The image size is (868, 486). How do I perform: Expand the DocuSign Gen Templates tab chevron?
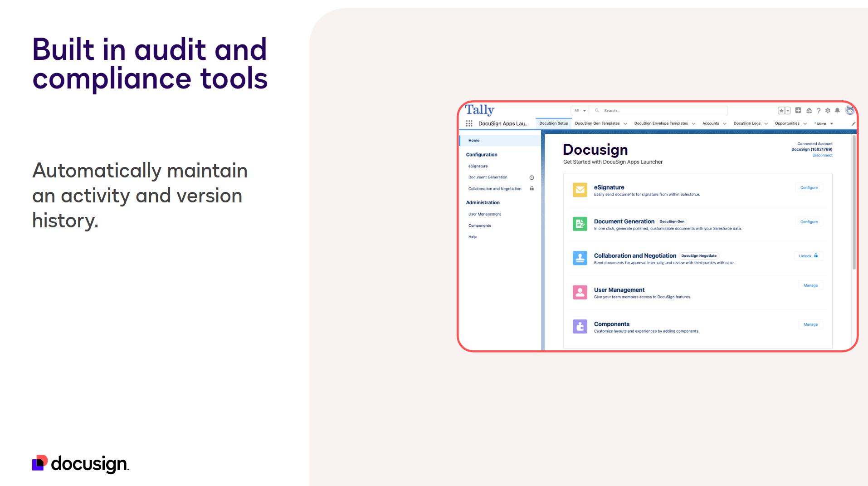625,123
